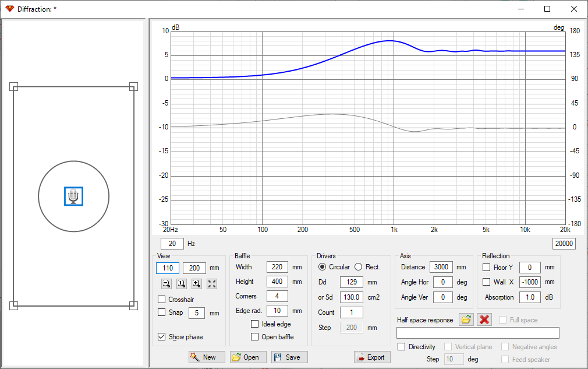
Task: Select the bottom-left baffle corner handle
Action: [13, 305]
